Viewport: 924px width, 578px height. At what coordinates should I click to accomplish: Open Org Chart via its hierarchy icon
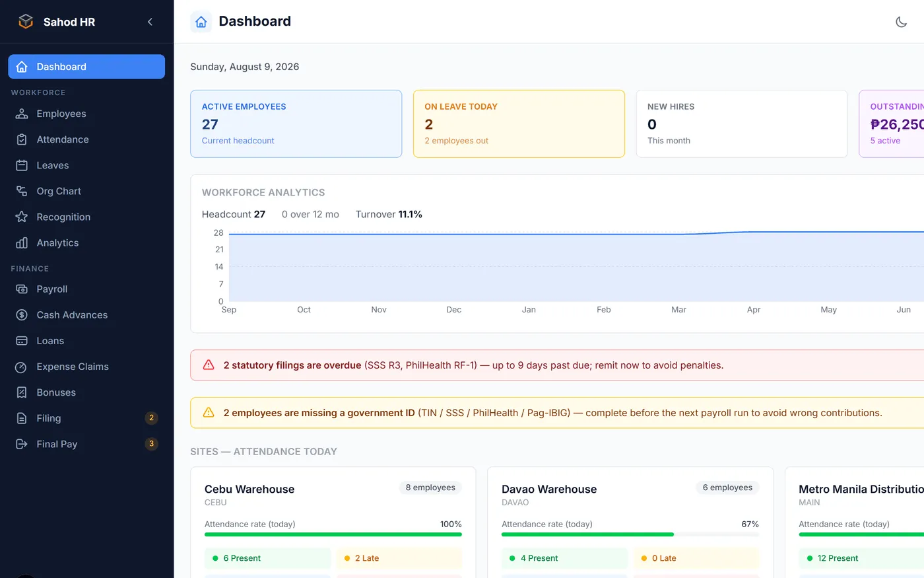(22, 191)
